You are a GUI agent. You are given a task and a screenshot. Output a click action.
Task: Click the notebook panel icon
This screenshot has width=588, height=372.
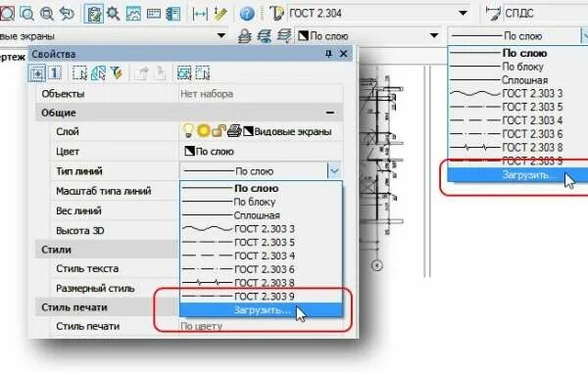[172, 14]
